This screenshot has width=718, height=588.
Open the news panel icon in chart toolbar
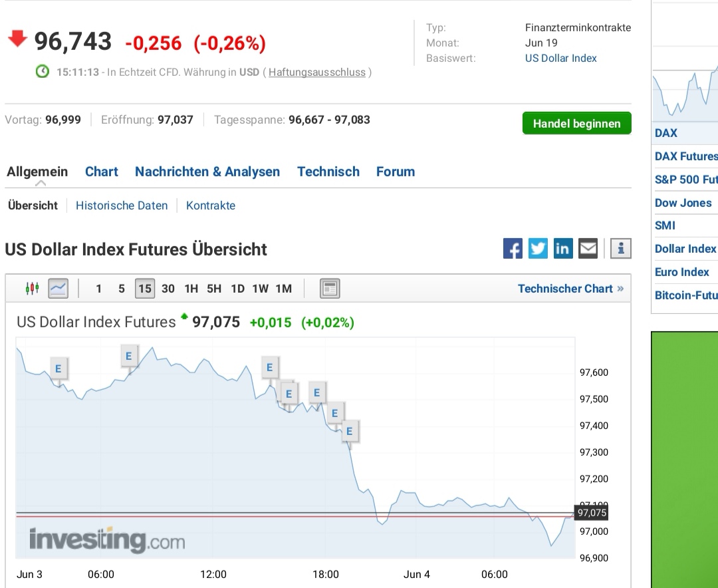tap(330, 288)
